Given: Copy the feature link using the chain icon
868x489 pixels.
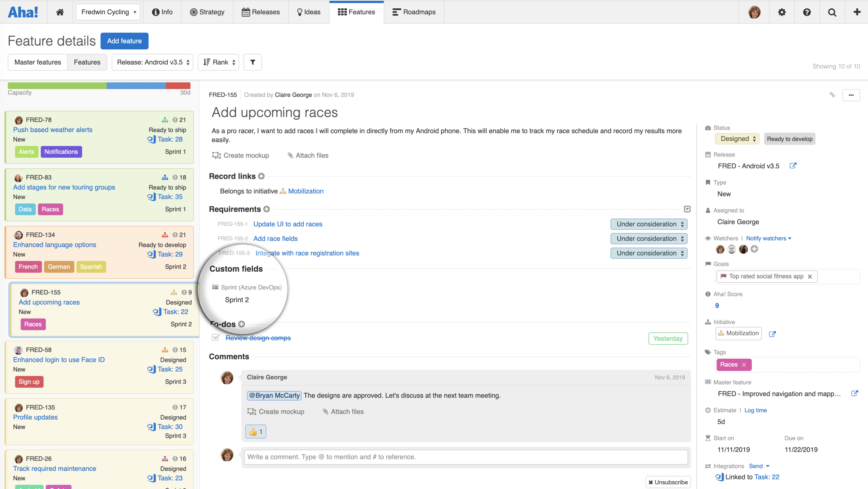Looking at the screenshot, I should coord(832,95).
